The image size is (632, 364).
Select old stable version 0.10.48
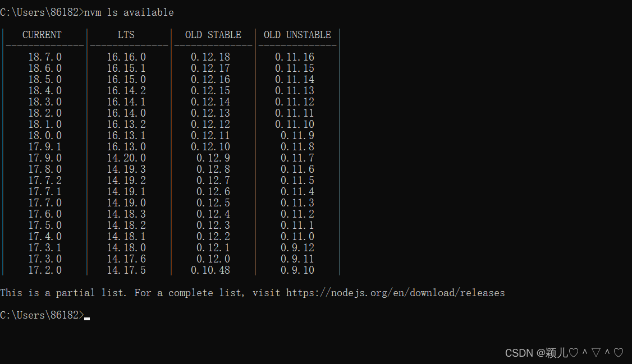[x=210, y=270]
